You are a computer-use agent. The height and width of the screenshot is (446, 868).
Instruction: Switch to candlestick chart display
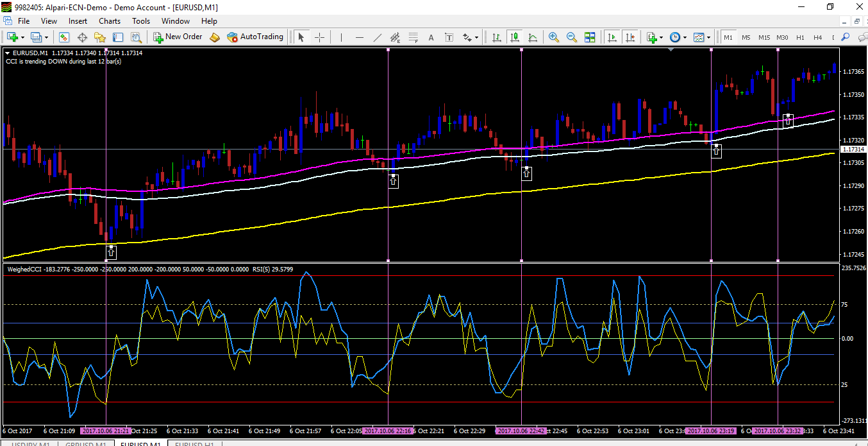coord(514,37)
